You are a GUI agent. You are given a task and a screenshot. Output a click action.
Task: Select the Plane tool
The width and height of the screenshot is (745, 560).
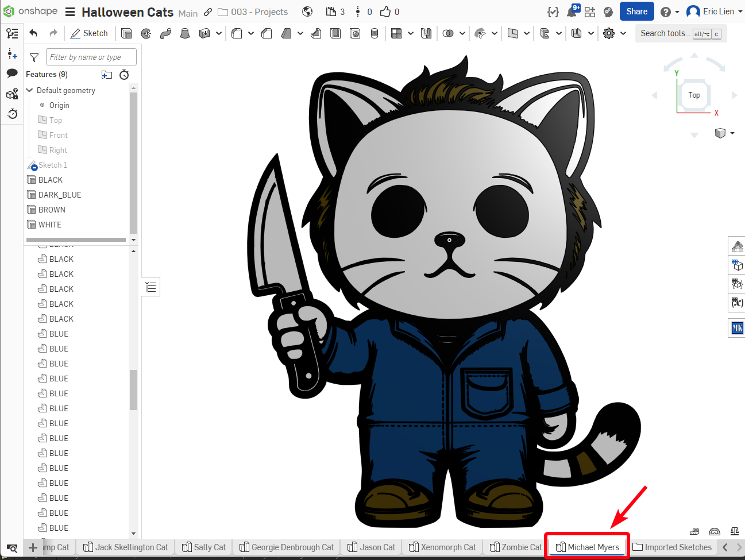(x=512, y=33)
